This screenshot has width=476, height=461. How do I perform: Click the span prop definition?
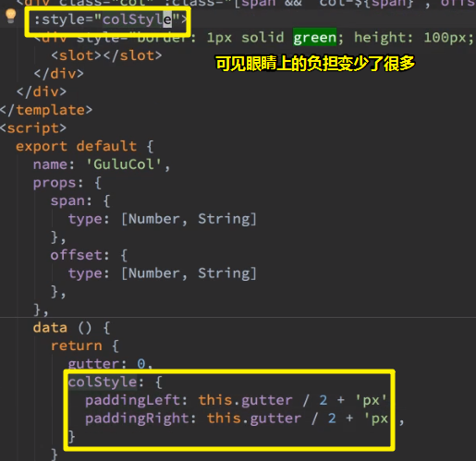[x=80, y=201]
